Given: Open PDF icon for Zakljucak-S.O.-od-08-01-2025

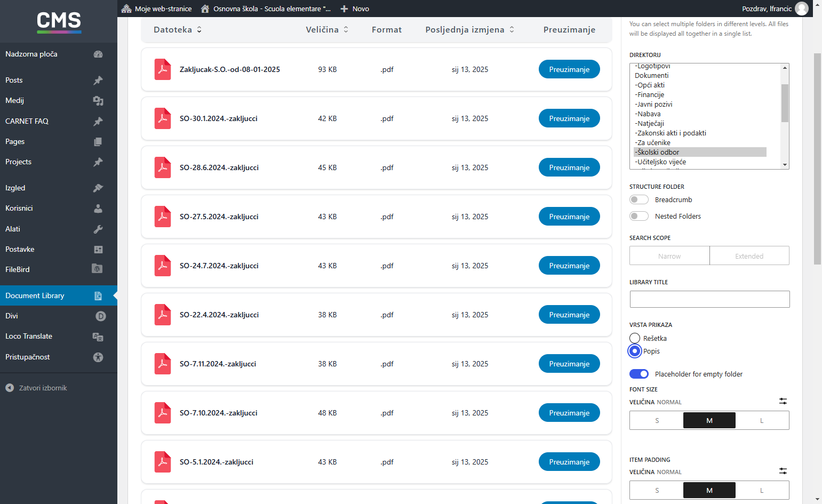Looking at the screenshot, I should pyautogui.click(x=163, y=69).
